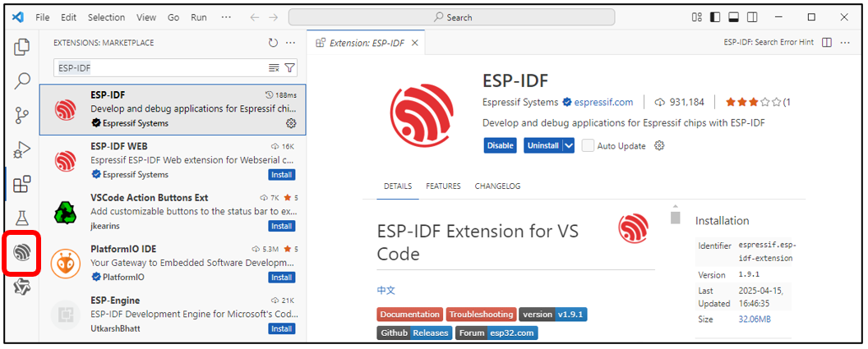Open the Extensions view icon
Viewport: 868px width, 349px height.
coord(21,184)
